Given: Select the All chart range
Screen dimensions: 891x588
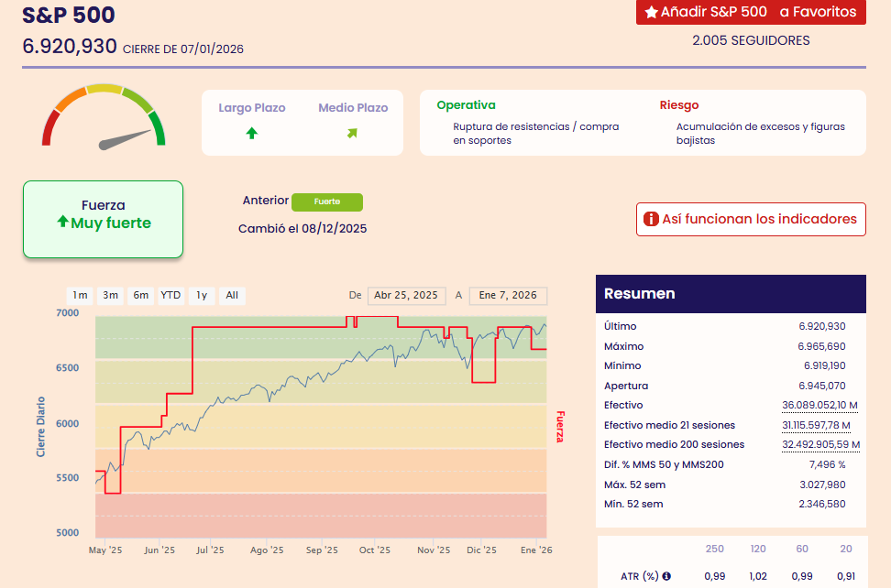Looking at the screenshot, I should (232, 295).
